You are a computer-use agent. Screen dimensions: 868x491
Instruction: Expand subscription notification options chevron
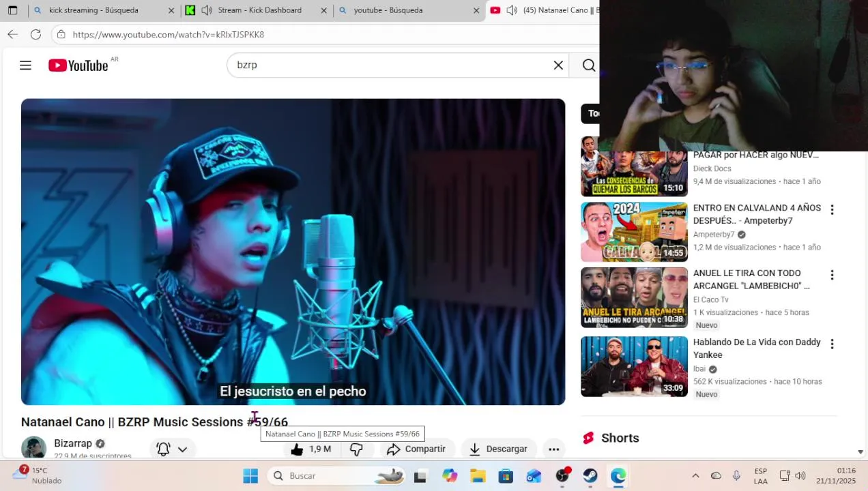click(x=182, y=449)
